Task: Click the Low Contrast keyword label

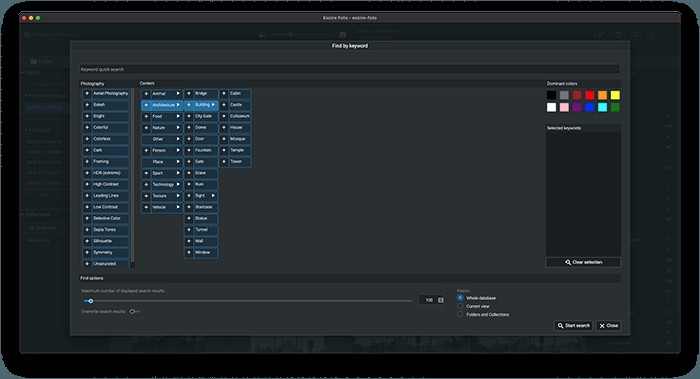Action: pos(105,207)
